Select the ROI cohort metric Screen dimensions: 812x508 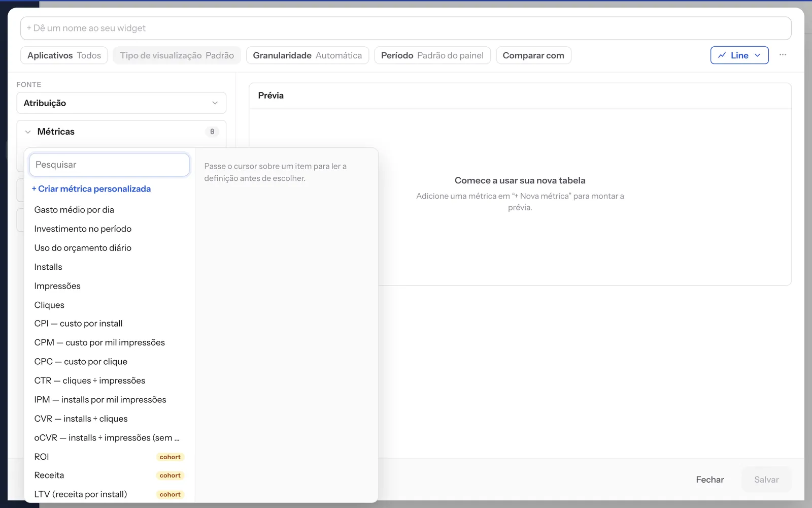pyautogui.click(x=109, y=457)
